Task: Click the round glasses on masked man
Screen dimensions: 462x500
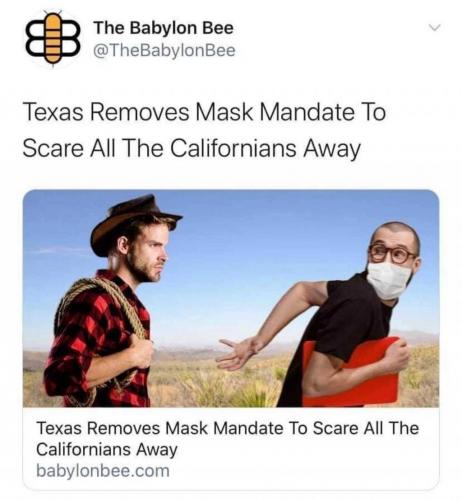Action: [391, 253]
